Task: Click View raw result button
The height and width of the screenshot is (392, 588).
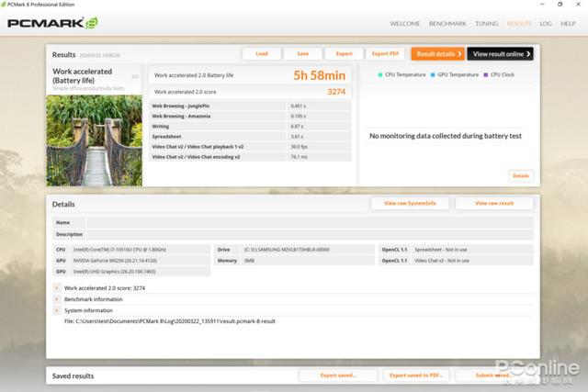Action: pyautogui.click(x=494, y=204)
